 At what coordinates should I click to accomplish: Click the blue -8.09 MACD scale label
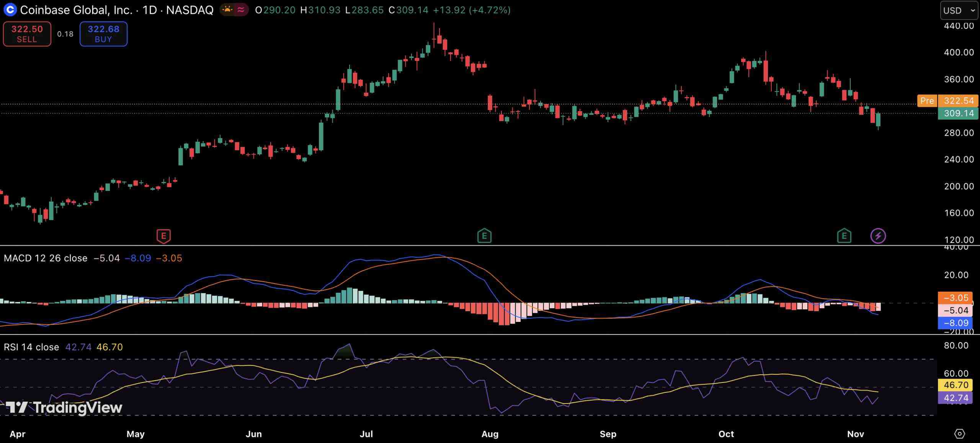tap(955, 323)
